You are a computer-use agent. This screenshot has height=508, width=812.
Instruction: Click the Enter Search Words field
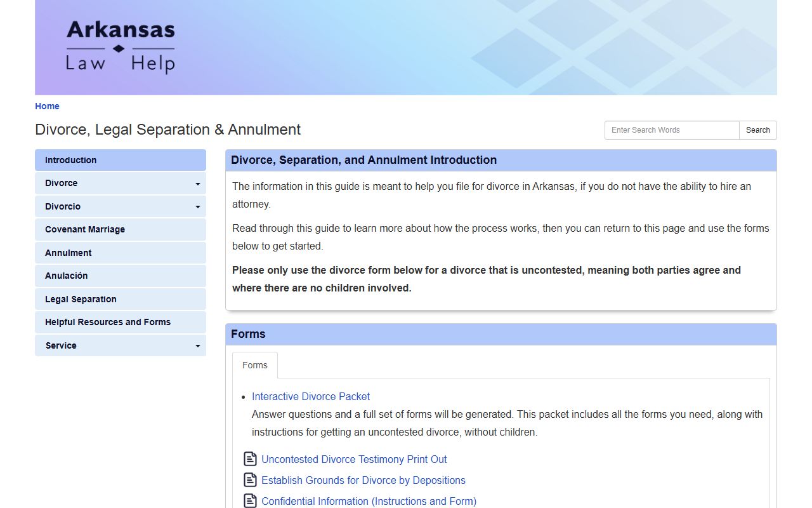coord(671,130)
